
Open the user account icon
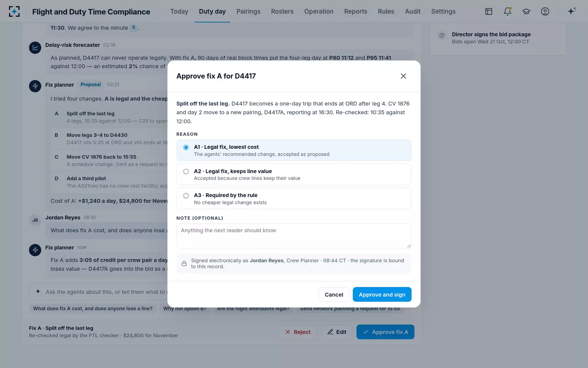(x=545, y=11)
